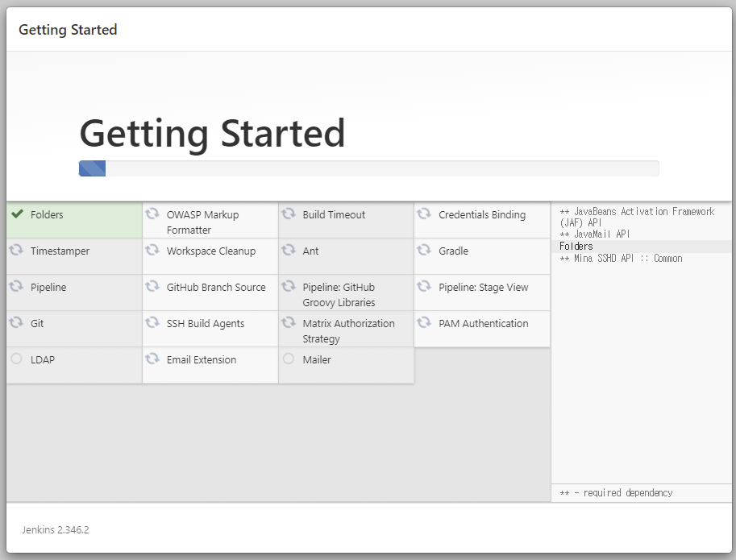Click the spinner icon next to Timestamper

pyautogui.click(x=16, y=250)
